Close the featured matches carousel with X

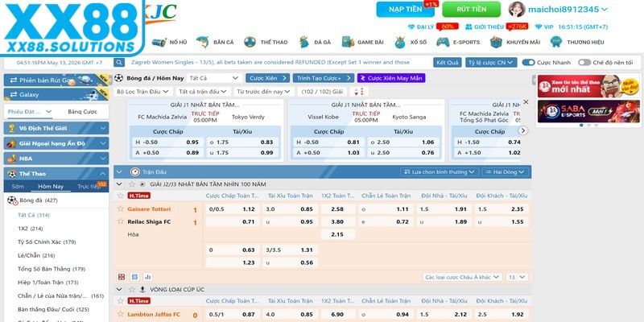[x=526, y=102]
